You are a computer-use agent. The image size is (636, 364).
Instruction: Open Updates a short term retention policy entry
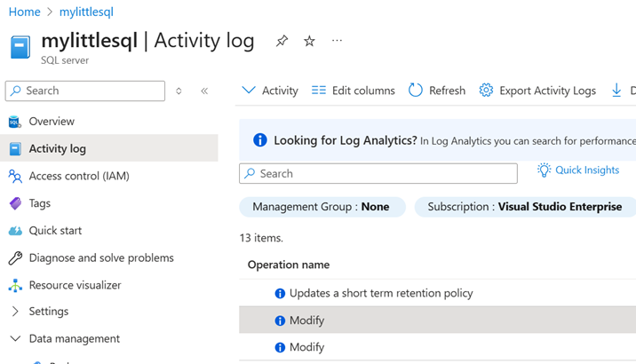[381, 293]
